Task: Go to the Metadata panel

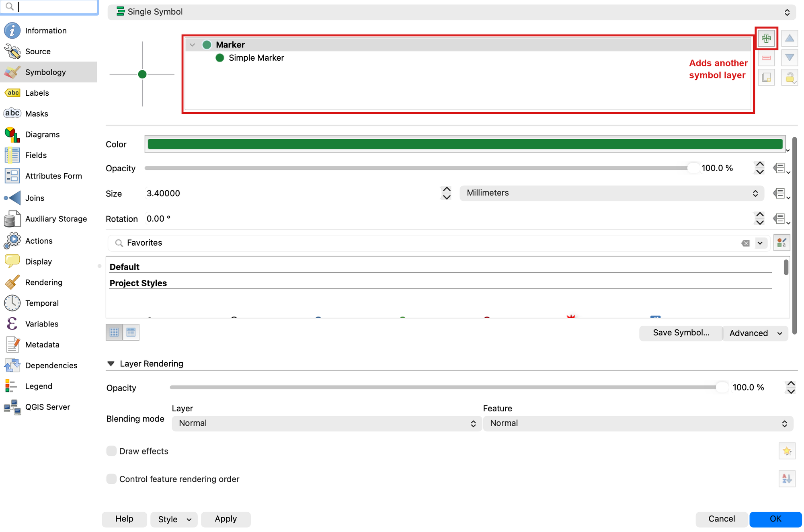Action: (49, 345)
